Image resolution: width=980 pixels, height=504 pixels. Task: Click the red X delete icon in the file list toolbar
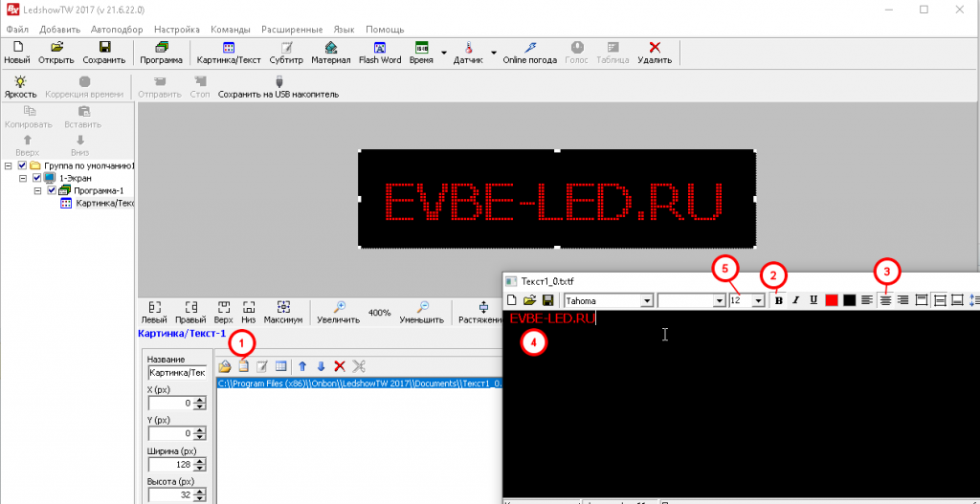(x=339, y=365)
